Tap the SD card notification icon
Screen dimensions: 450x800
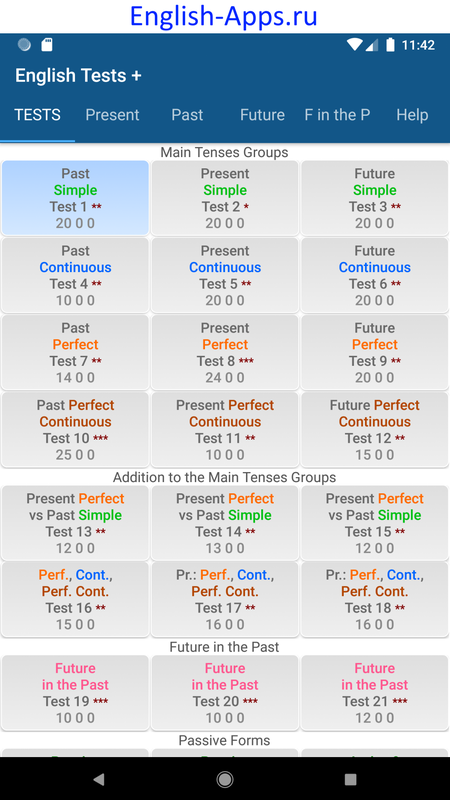(47, 45)
